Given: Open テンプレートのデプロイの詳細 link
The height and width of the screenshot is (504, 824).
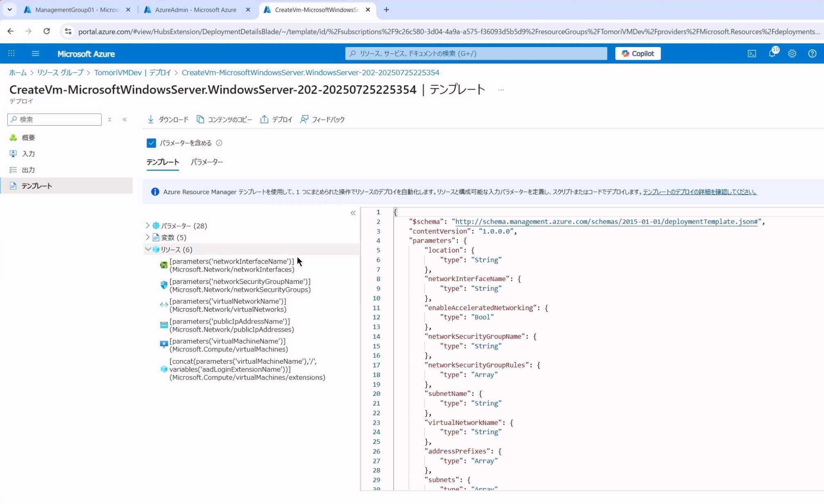Looking at the screenshot, I should point(700,192).
